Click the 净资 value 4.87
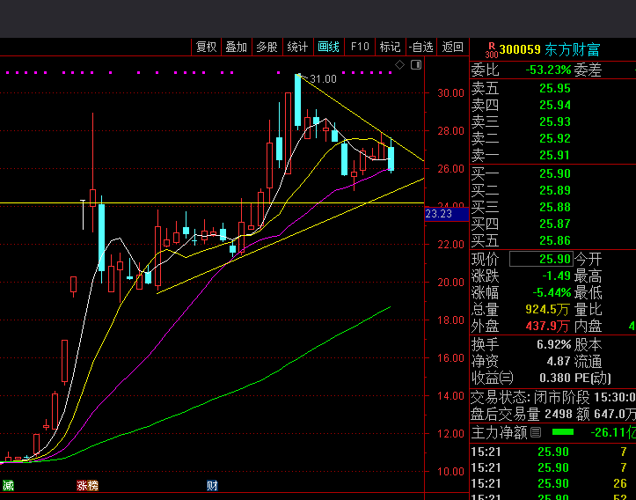 559,361
